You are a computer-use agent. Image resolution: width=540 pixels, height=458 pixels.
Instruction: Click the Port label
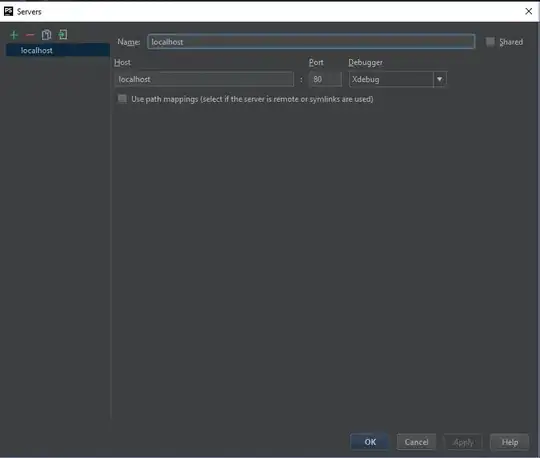pyautogui.click(x=316, y=62)
